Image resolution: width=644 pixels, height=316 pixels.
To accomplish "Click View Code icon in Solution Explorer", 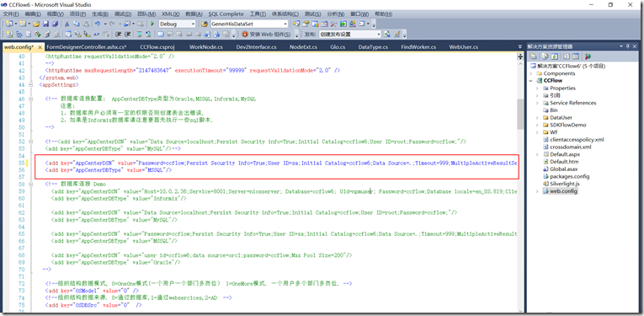I will pyautogui.click(x=567, y=56).
